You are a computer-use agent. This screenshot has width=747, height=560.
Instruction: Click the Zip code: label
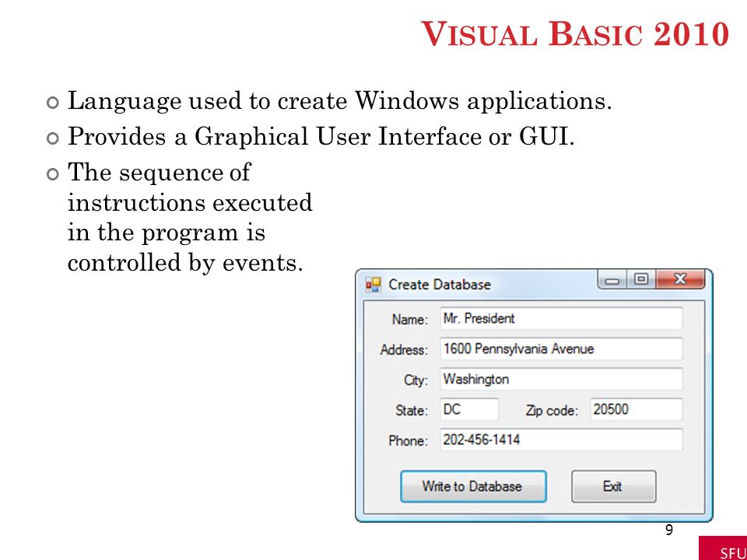tap(552, 411)
